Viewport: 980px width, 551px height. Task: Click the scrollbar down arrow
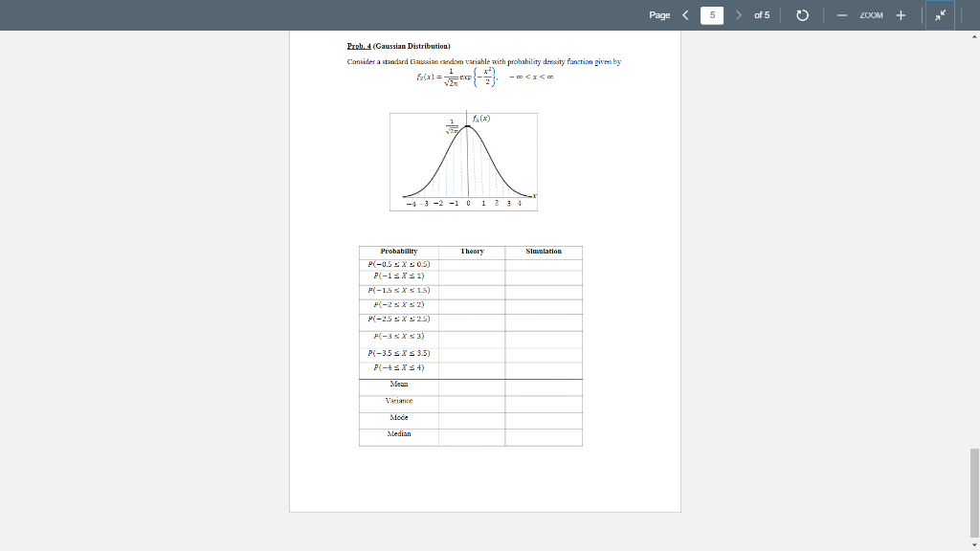pyautogui.click(x=973, y=543)
